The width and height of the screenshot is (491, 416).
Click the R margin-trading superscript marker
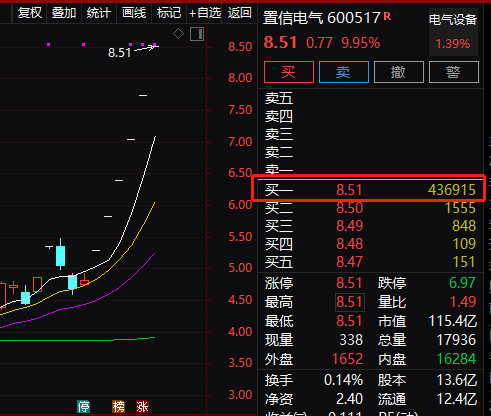[x=387, y=16]
